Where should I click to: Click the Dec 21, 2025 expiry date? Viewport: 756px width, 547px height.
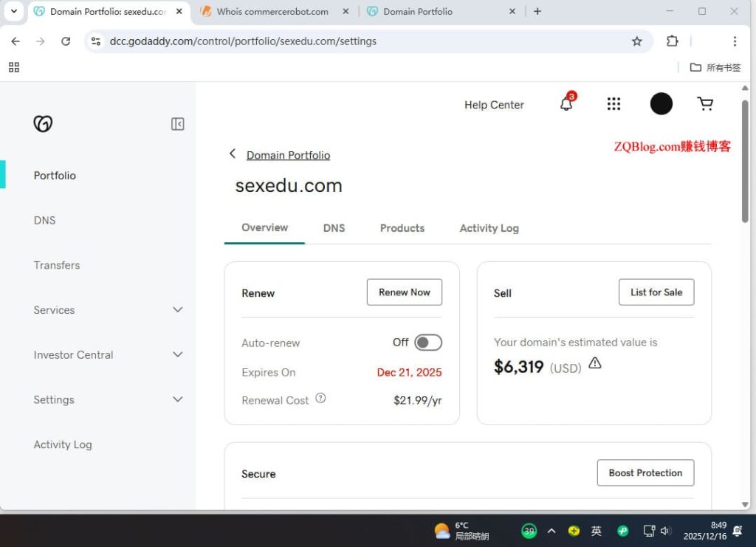[409, 372]
